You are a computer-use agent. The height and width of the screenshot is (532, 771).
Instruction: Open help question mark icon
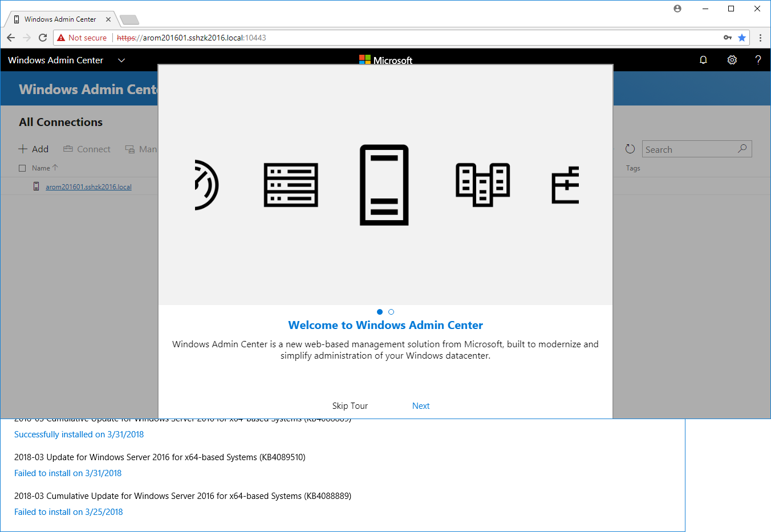click(x=758, y=60)
